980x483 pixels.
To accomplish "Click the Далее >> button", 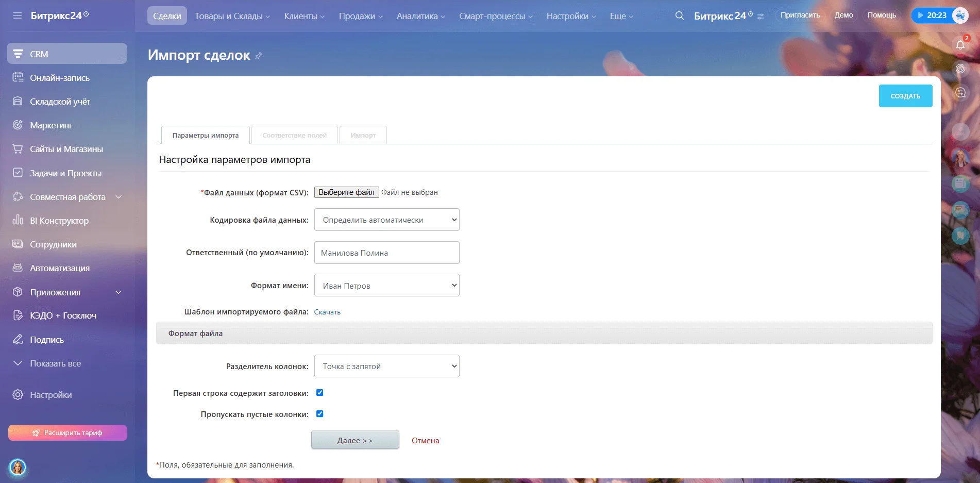I will click(355, 440).
